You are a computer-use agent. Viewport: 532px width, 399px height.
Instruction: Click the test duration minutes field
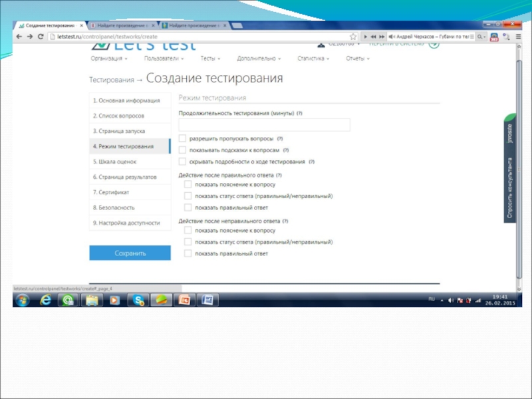pyautogui.click(x=264, y=125)
